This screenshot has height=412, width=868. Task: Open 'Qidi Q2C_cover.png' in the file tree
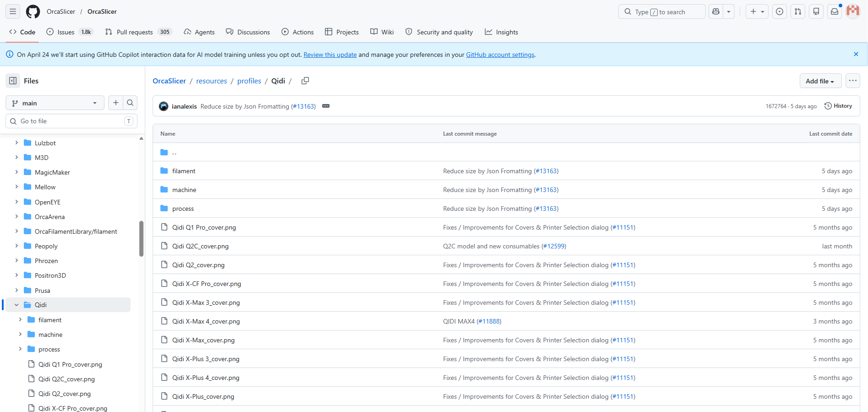click(x=66, y=379)
